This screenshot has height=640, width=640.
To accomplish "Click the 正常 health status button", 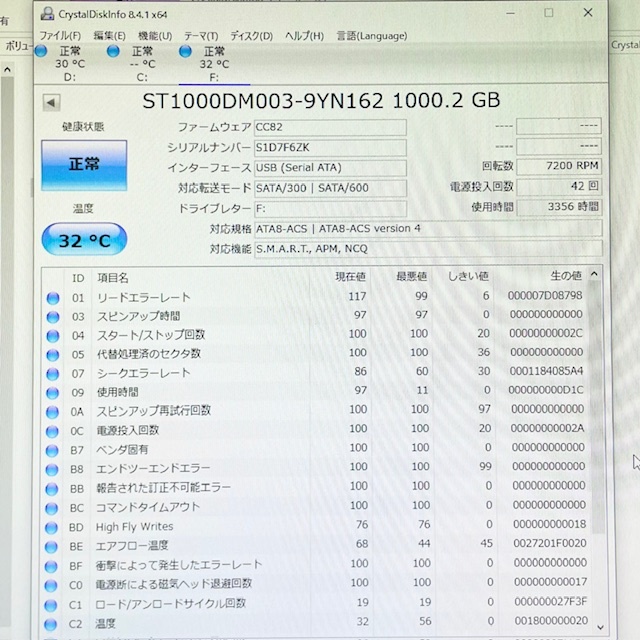I will tap(84, 165).
